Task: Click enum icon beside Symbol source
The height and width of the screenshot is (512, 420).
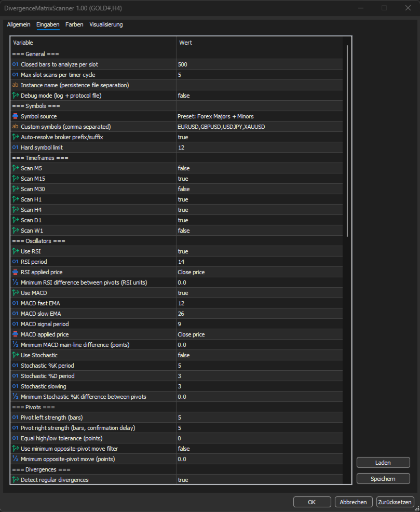Action: (16, 116)
